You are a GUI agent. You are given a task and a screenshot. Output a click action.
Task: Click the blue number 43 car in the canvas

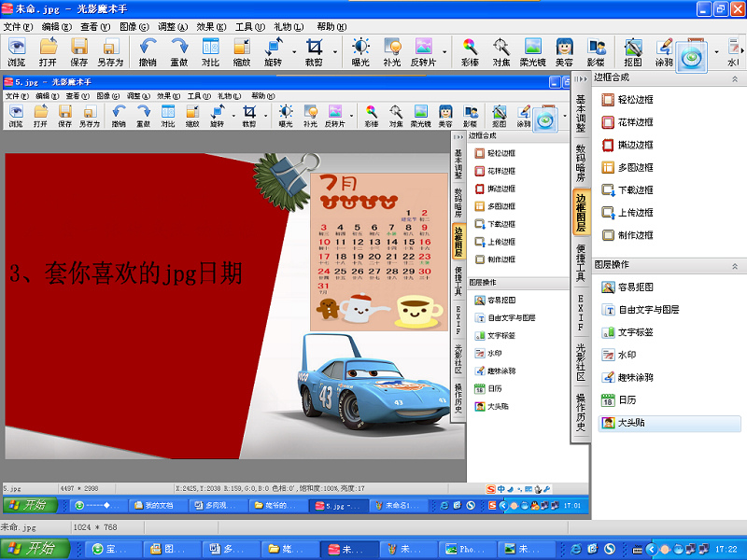(373, 385)
